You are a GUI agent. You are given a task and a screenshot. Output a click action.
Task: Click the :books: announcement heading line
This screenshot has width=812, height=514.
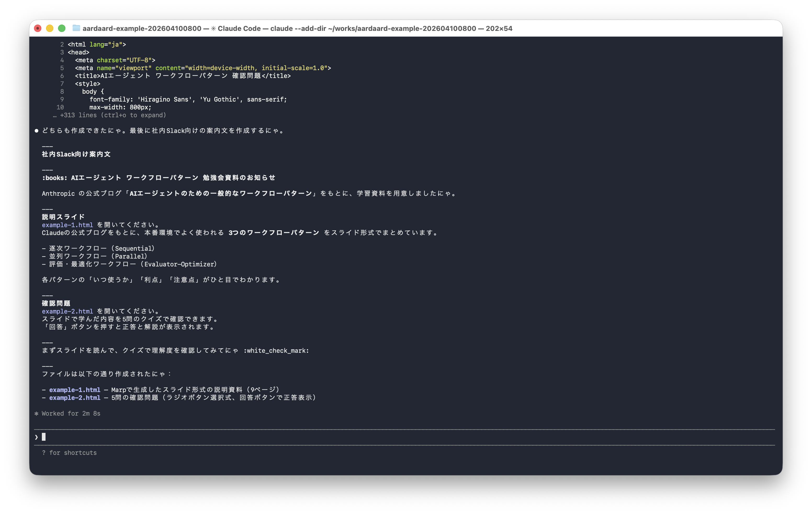tap(159, 178)
